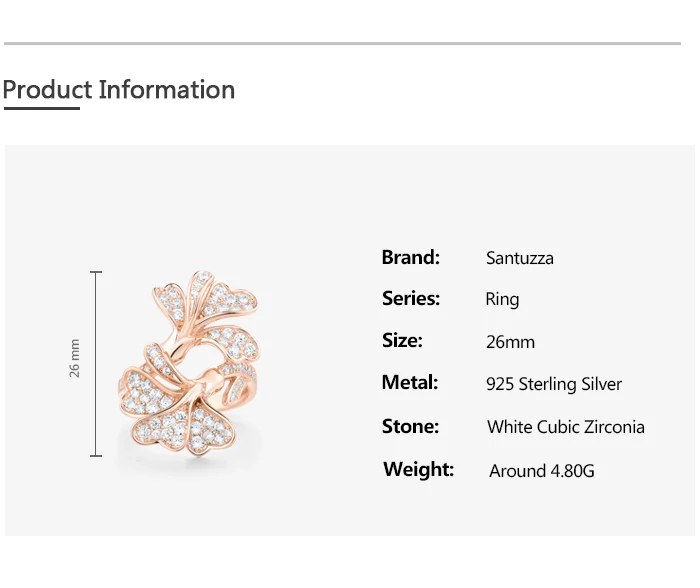Select the Stone label

point(410,426)
